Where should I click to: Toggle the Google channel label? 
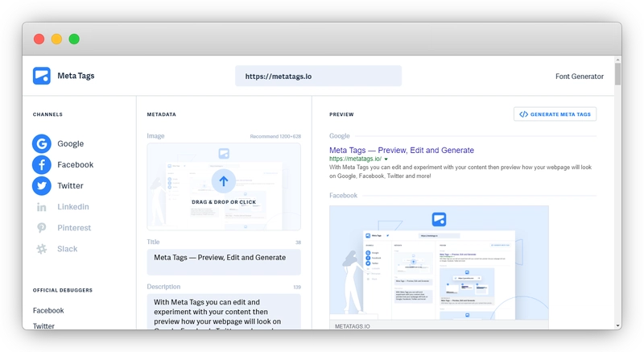[70, 143]
